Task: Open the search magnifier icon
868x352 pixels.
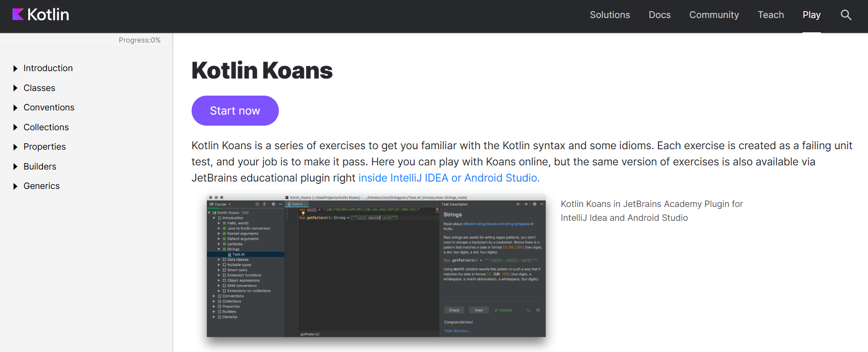Action: point(846,15)
